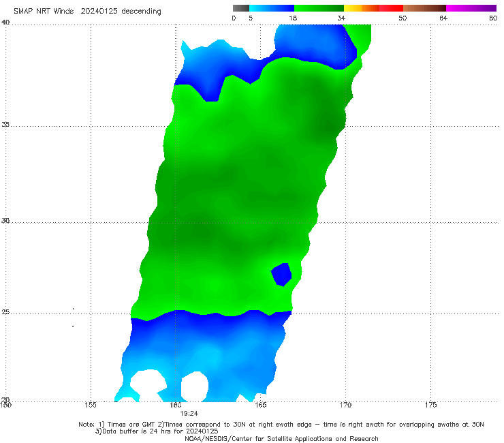Click the gray segment of the color bar
504x443 pixels.
pyautogui.click(x=240, y=8)
